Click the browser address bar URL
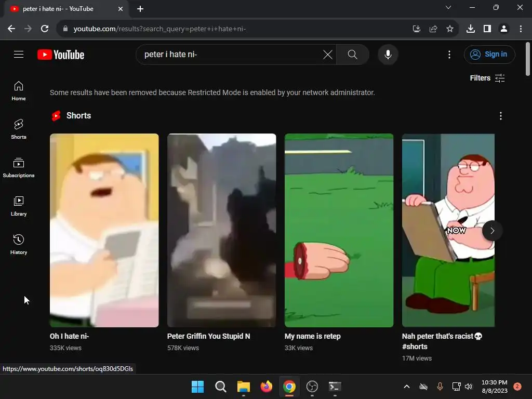532x399 pixels. [159, 29]
